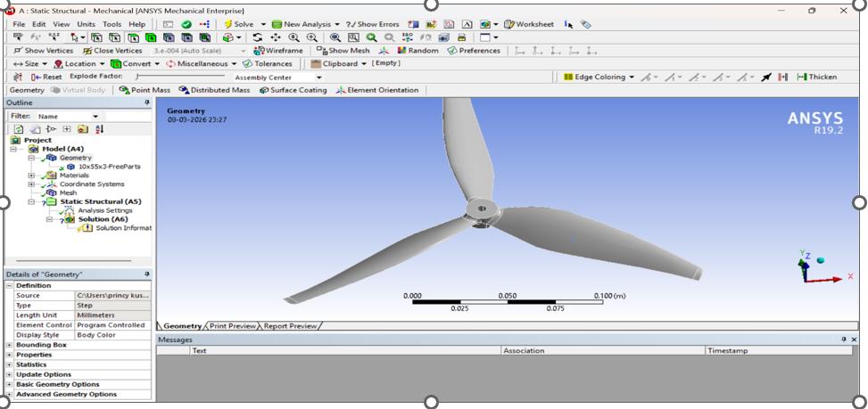868x409 pixels.
Task: Click the Rotate view tool icon
Action: click(258, 37)
